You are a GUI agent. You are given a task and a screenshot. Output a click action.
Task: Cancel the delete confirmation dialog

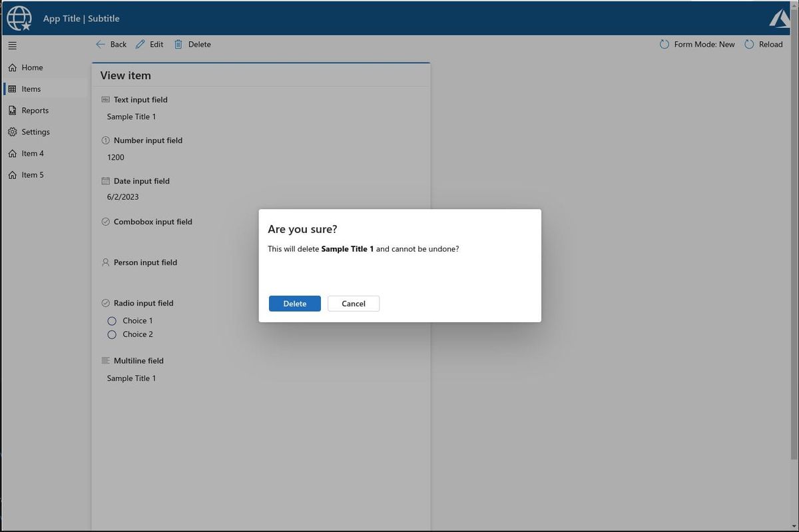click(353, 303)
